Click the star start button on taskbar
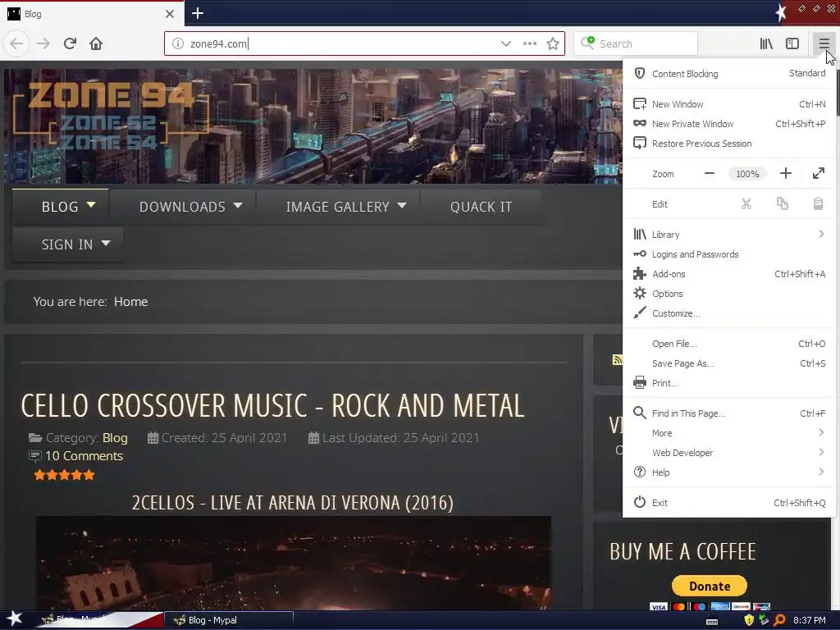This screenshot has width=840, height=630. coord(15,619)
